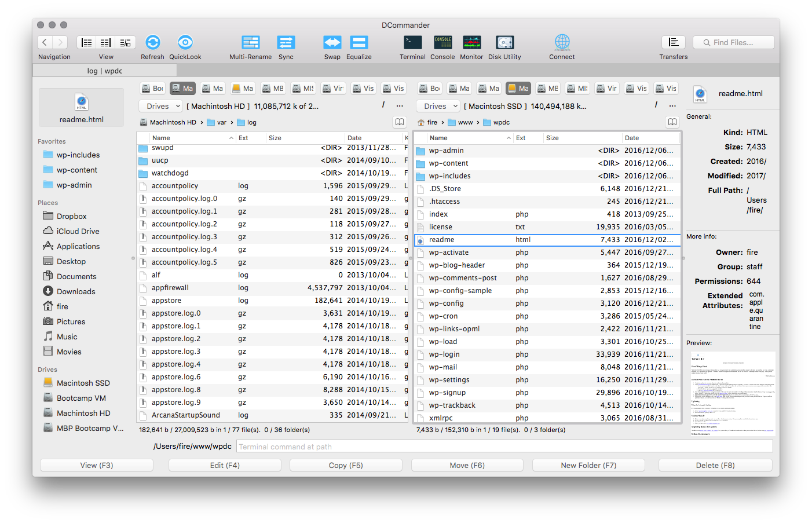The image size is (812, 523).
Task: Show the Transfers panel
Action: 674,42
